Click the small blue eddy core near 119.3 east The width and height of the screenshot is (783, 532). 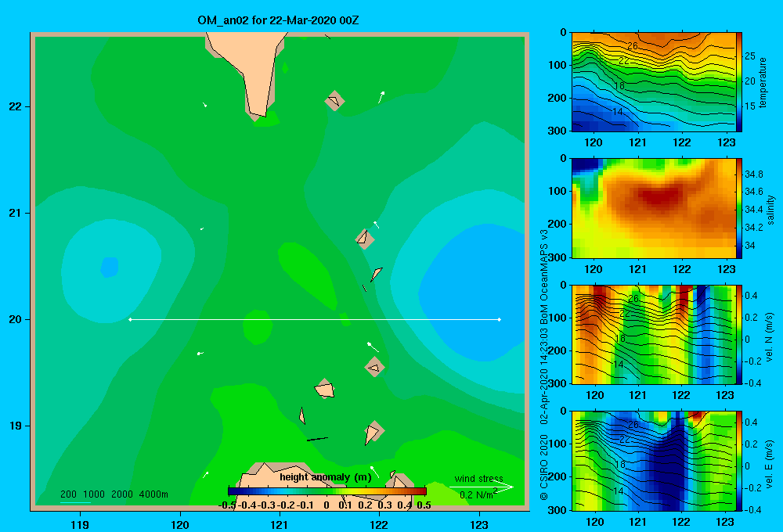pyautogui.click(x=110, y=267)
